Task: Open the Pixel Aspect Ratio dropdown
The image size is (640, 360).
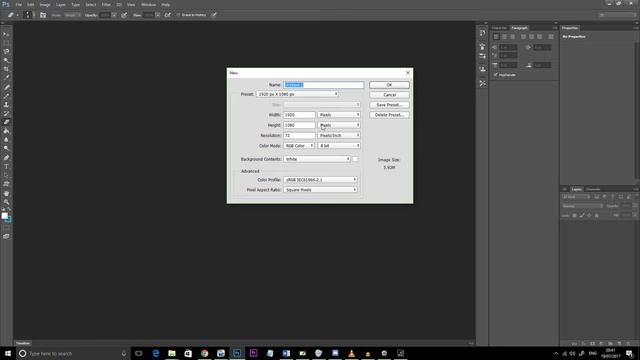Action: (320, 190)
